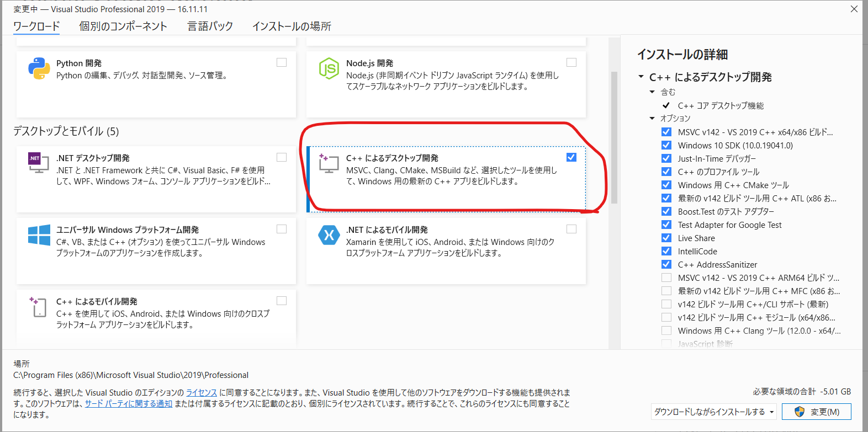The height and width of the screenshot is (432, 868).
Task: Check the .NET デスクトップ開発 workload
Action: click(x=282, y=157)
